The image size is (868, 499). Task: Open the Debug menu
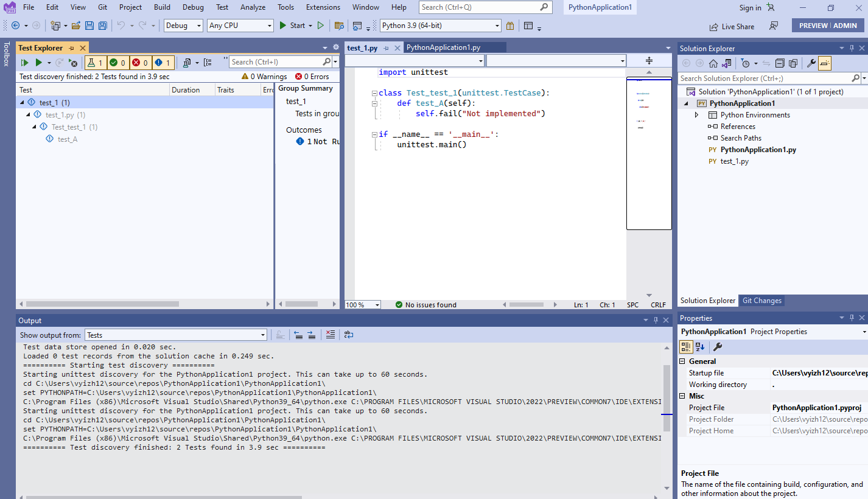(193, 7)
